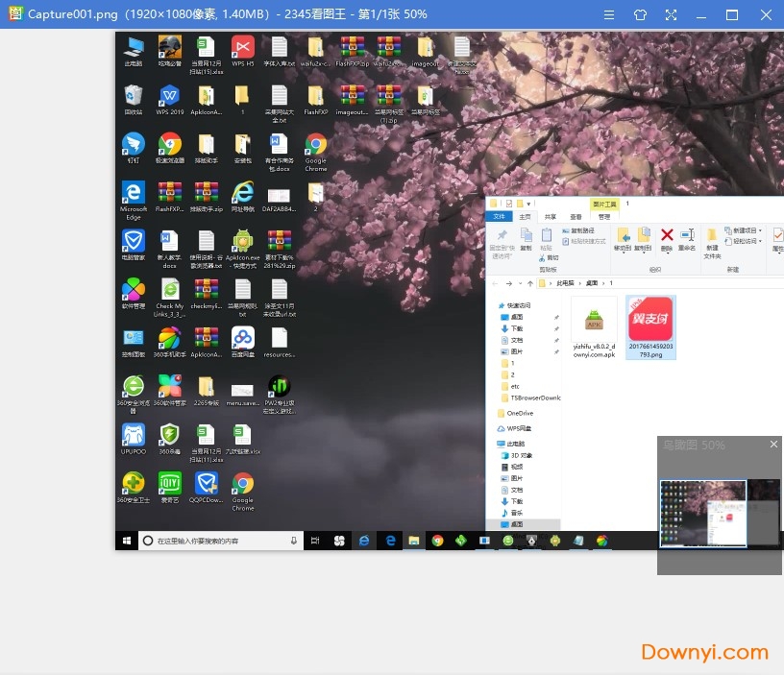Close the bird's-eye view panel
Screen dimensions: 784x675
tap(773, 445)
